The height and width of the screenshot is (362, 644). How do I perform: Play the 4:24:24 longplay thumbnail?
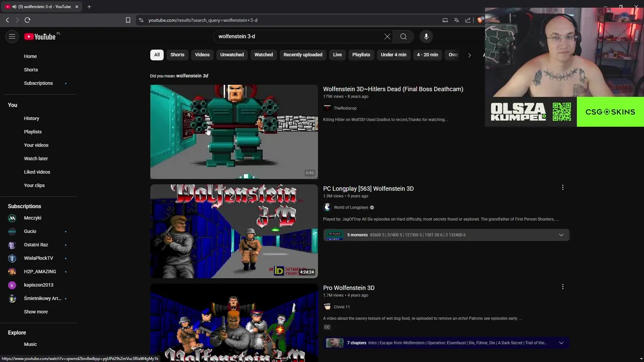pos(234,231)
